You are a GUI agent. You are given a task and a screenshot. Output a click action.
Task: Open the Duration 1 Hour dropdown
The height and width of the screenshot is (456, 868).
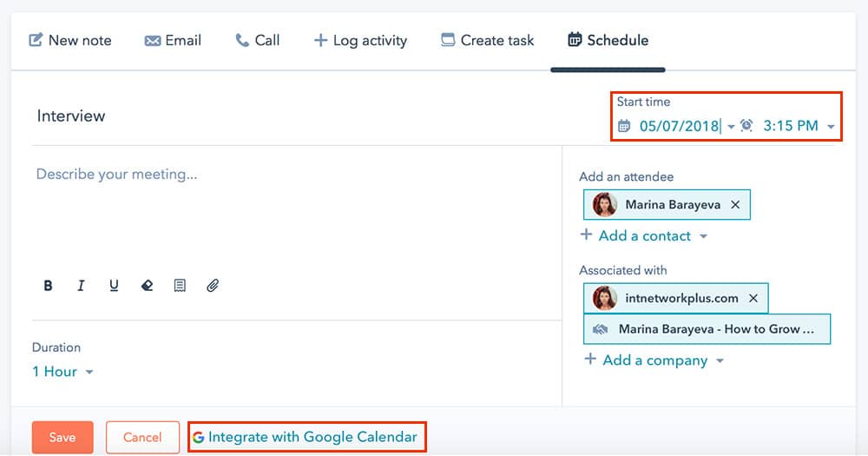click(x=62, y=372)
